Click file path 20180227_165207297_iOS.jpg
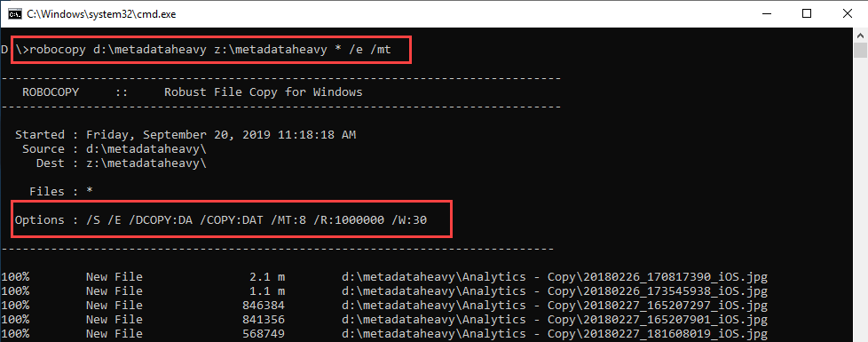 coord(555,306)
